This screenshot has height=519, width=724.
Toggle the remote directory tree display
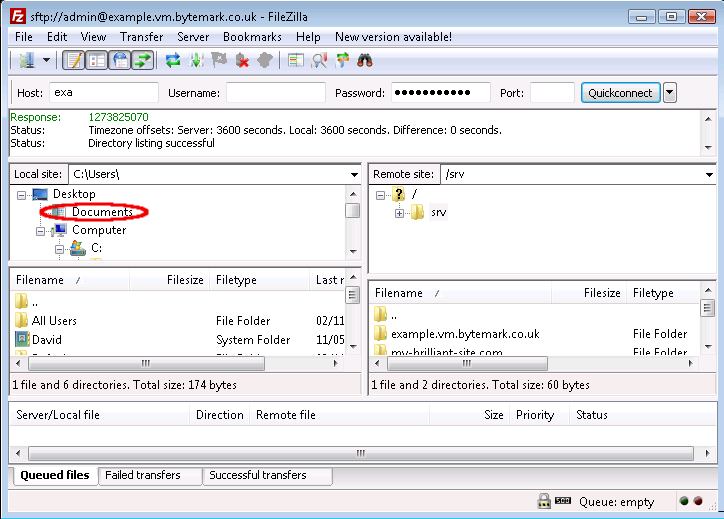(x=120, y=60)
